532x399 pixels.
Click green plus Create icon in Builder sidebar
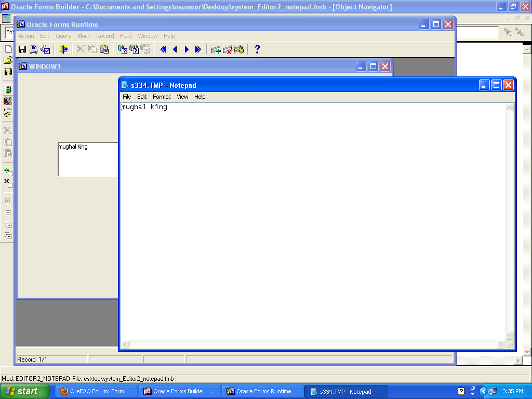tap(8, 172)
